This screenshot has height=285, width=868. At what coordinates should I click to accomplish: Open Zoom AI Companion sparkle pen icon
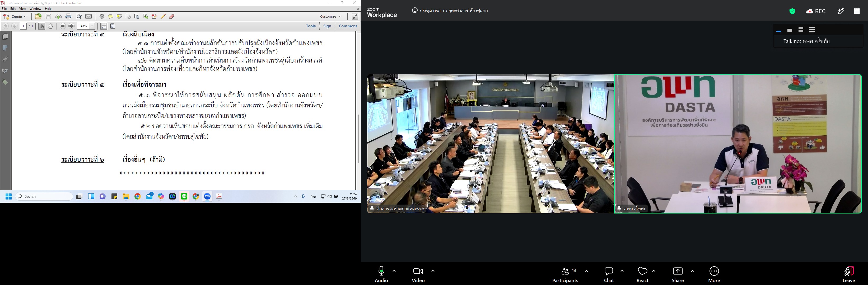[841, 11]
